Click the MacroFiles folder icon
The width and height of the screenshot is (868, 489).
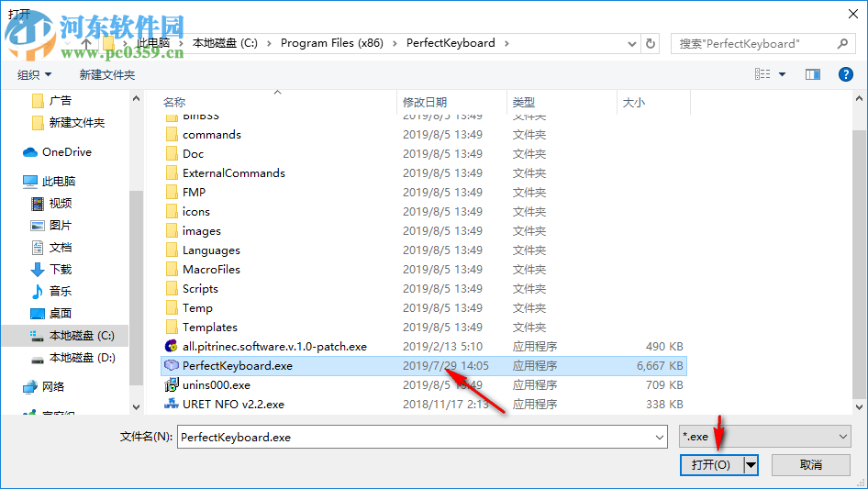point(172,269)
